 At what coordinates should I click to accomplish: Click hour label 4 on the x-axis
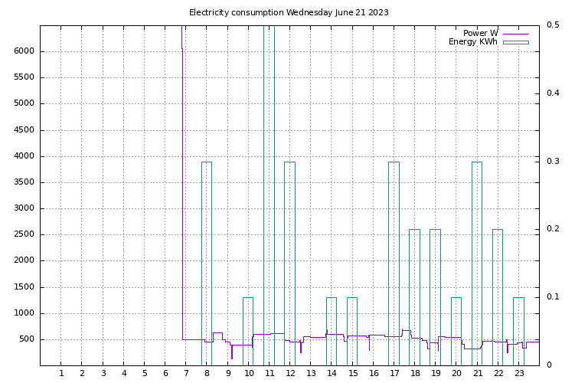[124, 373]
